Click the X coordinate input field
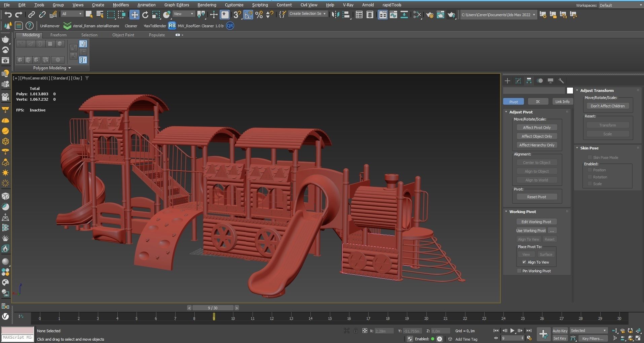The image size is (644, 343). coord(383,331)
